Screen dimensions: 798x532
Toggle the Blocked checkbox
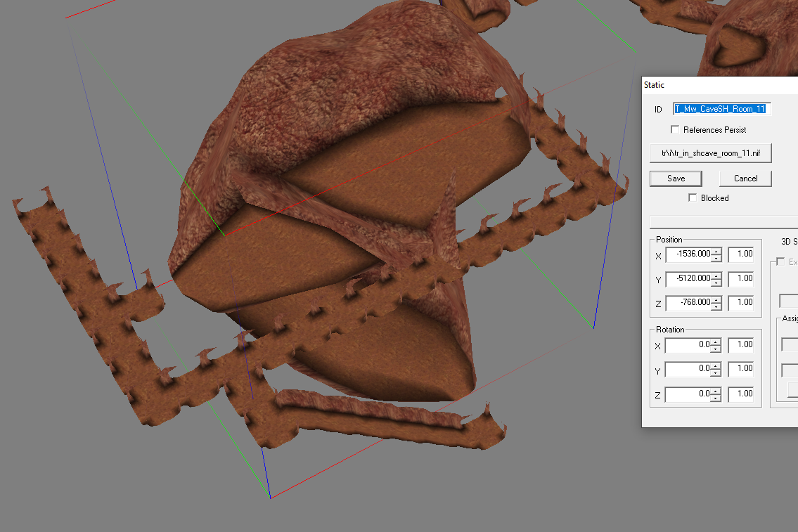pyautogui.click(x=693, y=197)
